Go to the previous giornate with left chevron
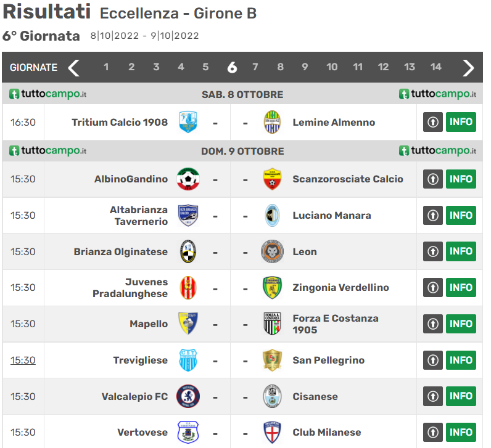This screenshot has width=491, height=448. (x=74, y=68)
